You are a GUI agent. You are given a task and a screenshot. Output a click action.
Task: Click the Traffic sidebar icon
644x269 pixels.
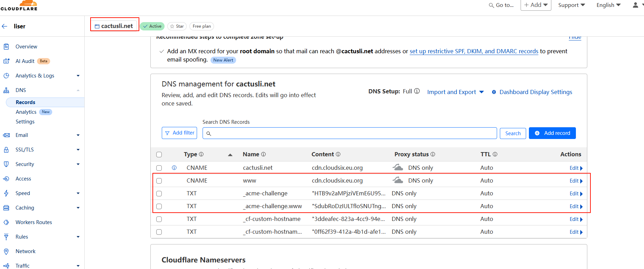tap(6, 266)
